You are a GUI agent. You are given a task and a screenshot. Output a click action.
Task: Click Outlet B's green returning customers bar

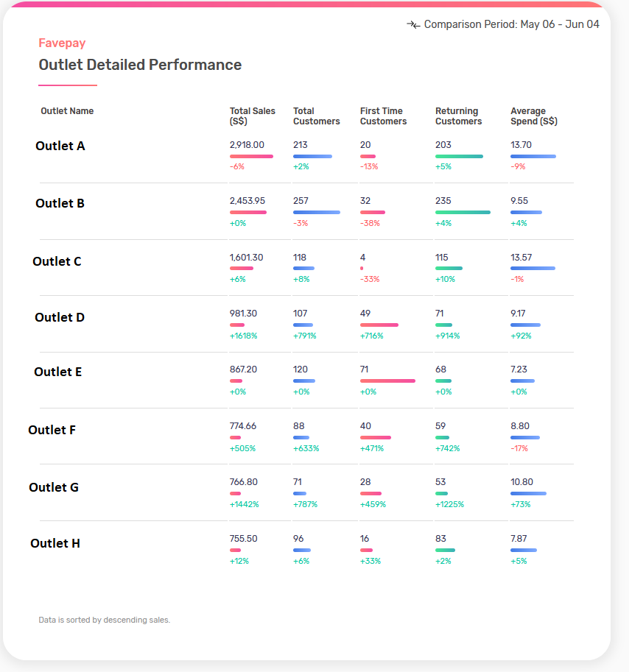pos(464,213)
